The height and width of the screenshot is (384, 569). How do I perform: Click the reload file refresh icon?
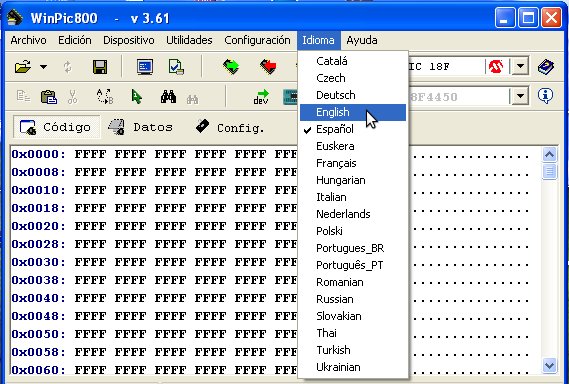[x=67, y=67]
